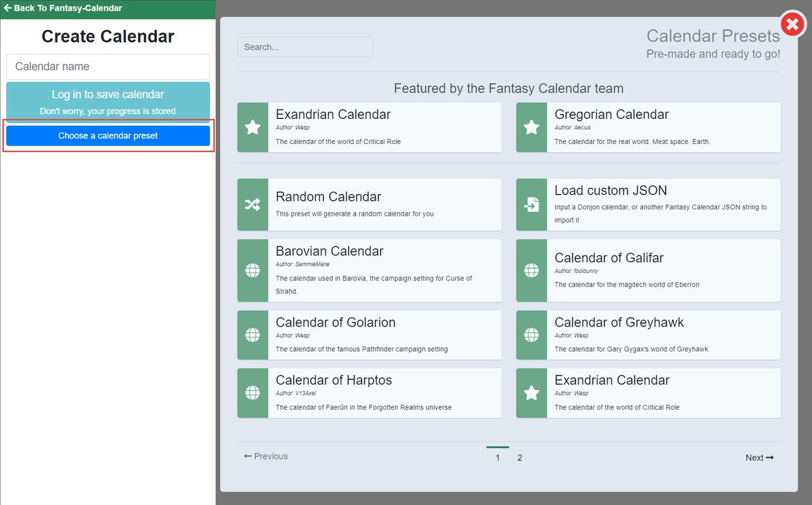The width and height of the screenshot is (812, 505).
Task: Switch to presets page 2
Action: (x=520, y=458)
